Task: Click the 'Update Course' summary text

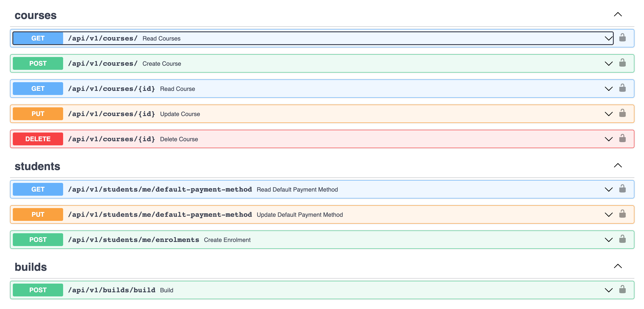Action: 180,114
